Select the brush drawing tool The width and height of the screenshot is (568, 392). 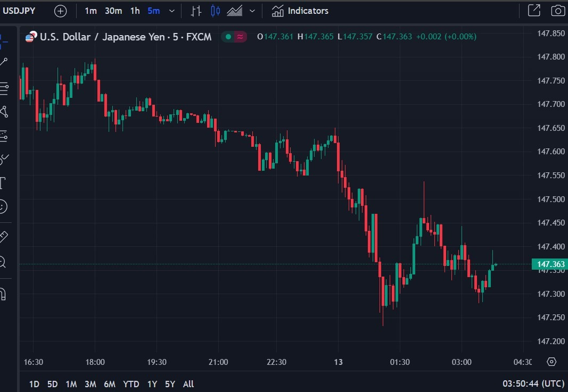(4, 159)
